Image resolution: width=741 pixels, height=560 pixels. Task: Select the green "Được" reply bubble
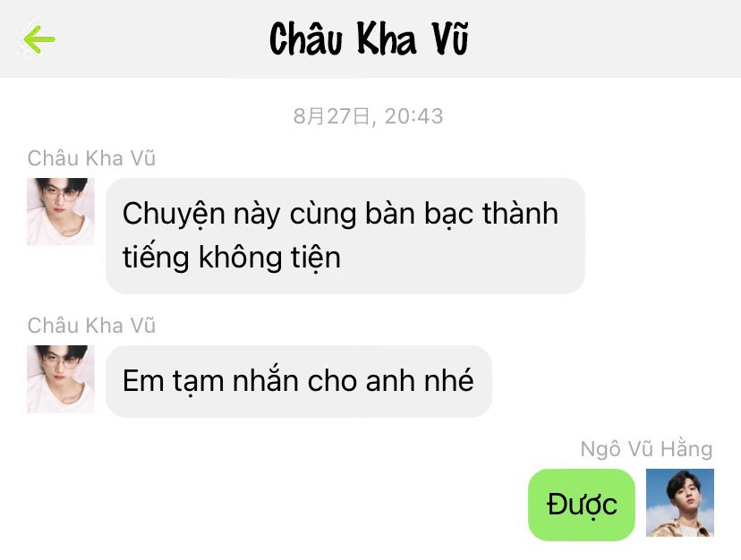point(582,505)
